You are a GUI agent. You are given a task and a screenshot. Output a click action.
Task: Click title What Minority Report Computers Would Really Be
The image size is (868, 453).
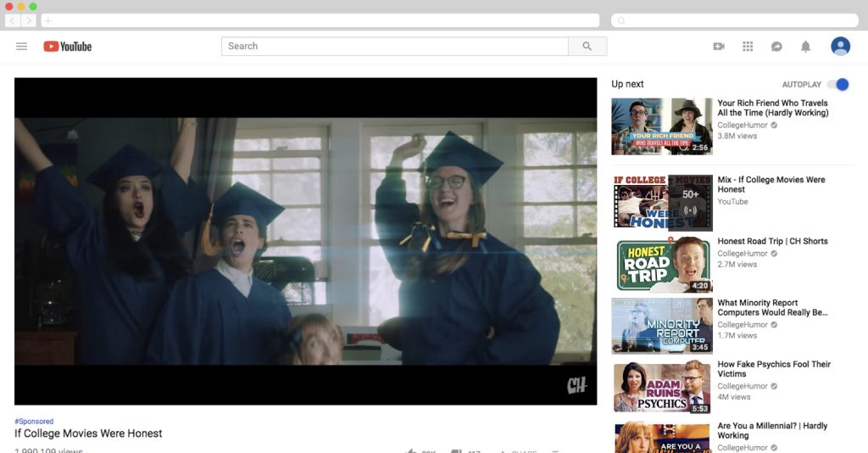pos(773,307)
